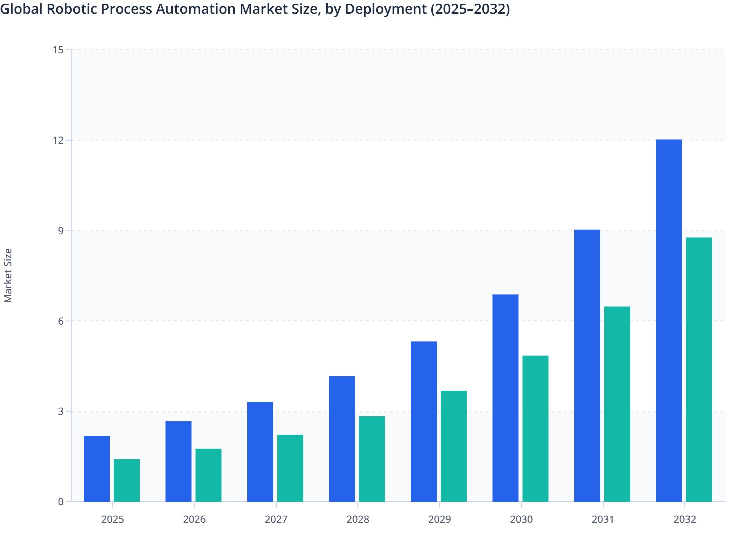This screenshot has height=560, width=754.
Task: Click the blue bar for 2029
Action: tap(423, 420)
